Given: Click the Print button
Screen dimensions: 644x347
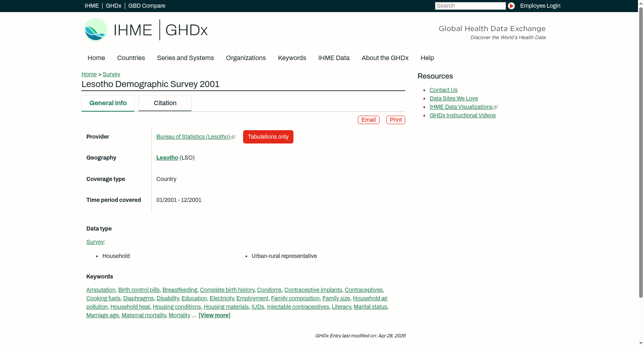Looking at the screenshot, I should pos(396,120).
